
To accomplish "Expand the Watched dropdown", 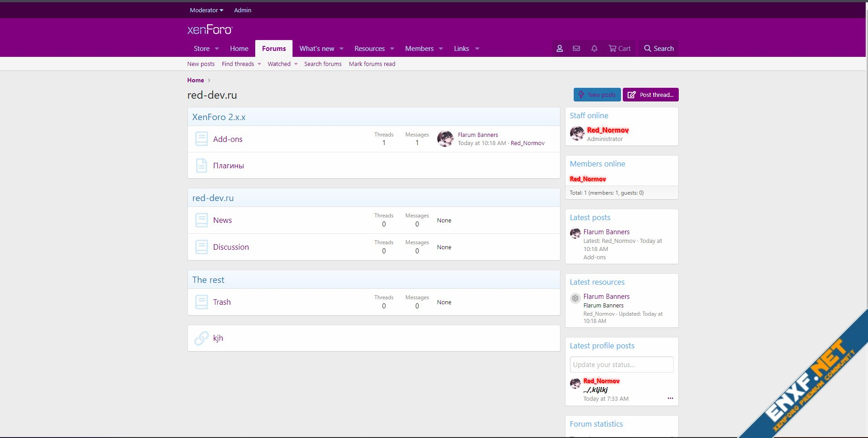I will tap(296, 64).
